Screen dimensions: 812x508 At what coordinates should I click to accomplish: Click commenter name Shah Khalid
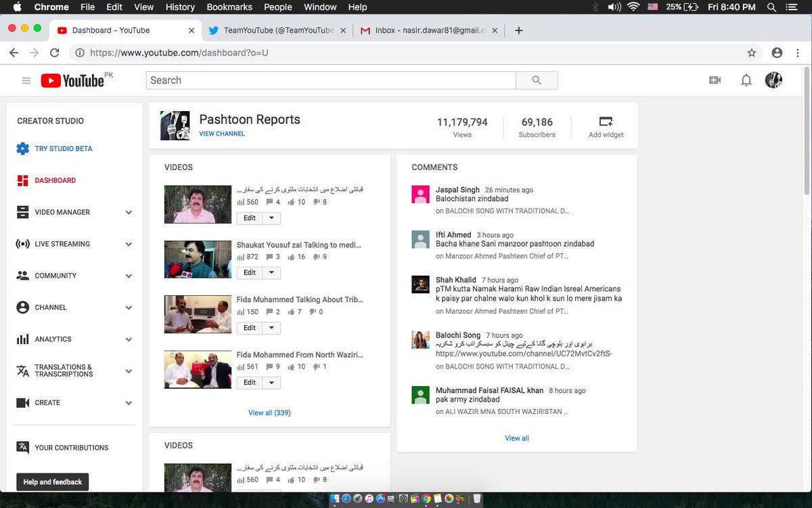click(x=456, y=280)
